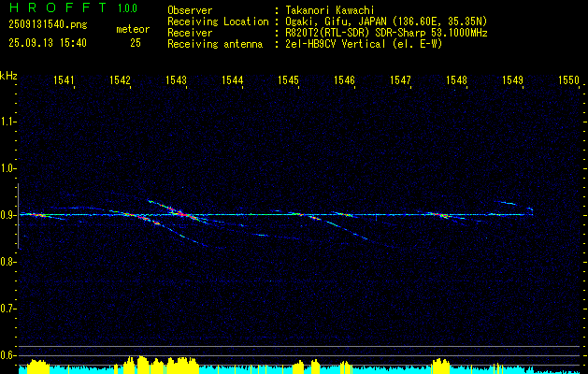Viewport: 588px width, 374px height.
Task: Click the 1547 time axis label
Action: [400, 79]
